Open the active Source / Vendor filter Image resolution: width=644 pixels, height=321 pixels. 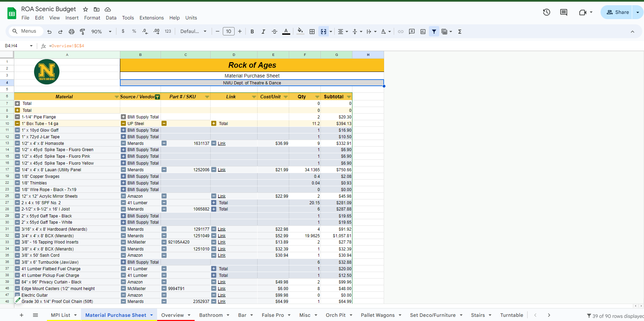click(x=157, y=97)
